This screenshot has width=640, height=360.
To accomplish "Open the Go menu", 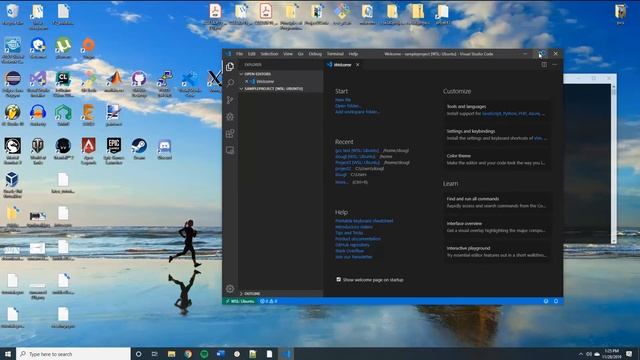I will 300,54.
